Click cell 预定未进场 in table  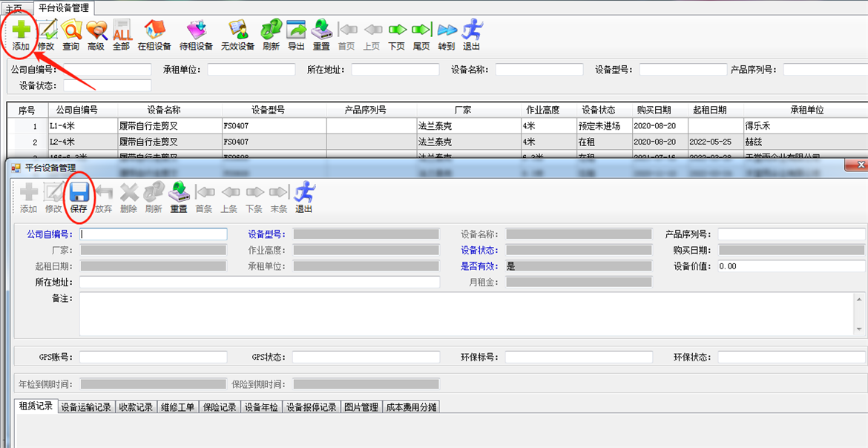[604, 125]
